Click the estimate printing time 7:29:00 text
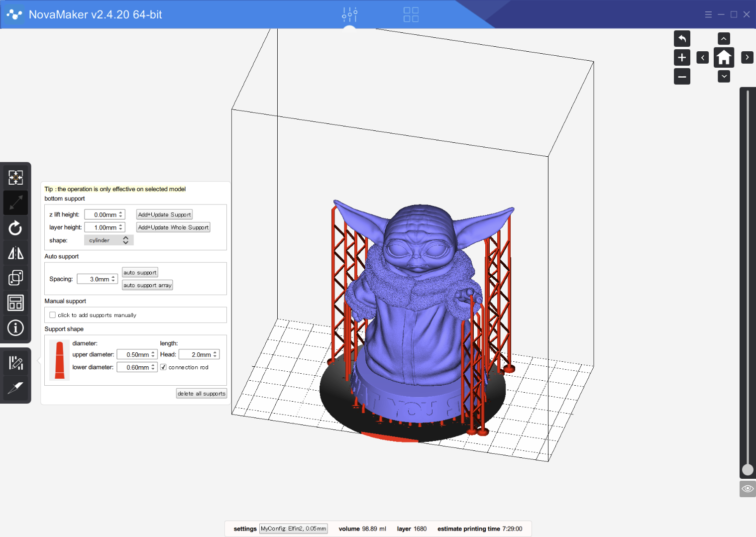 click(x=480, y=529)
